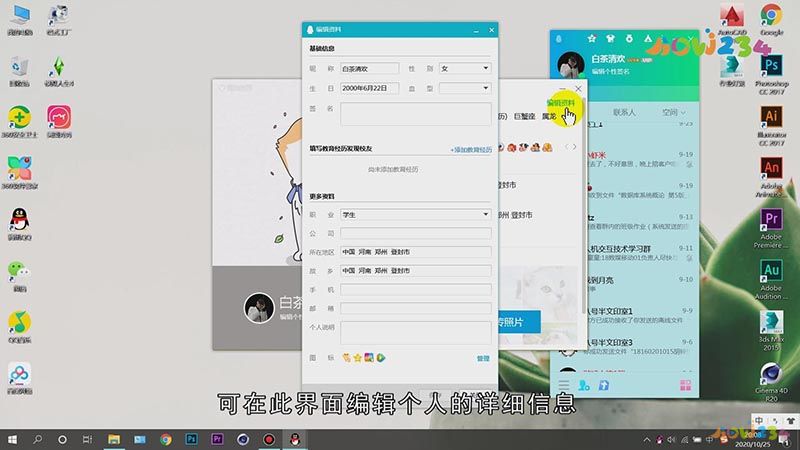This screenshot has width=800, height=450.
Task: Open the Adobe Audition desktop icon
Action: (771, 280)
